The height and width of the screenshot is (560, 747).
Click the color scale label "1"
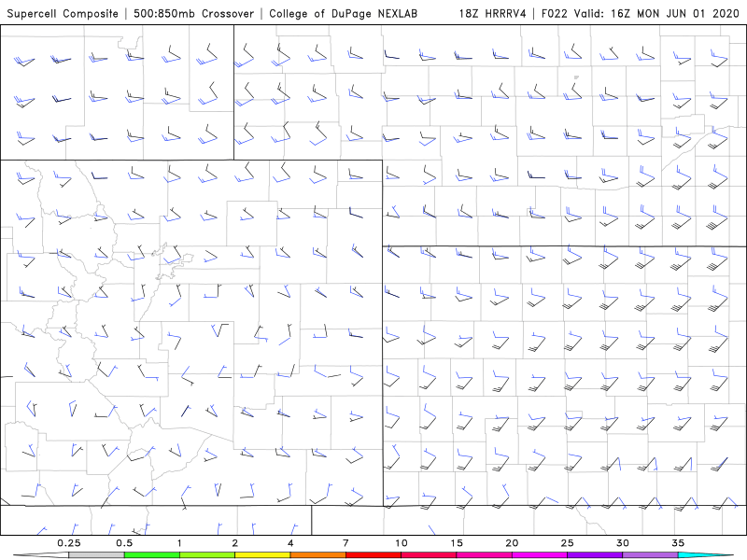pos(179,543)
